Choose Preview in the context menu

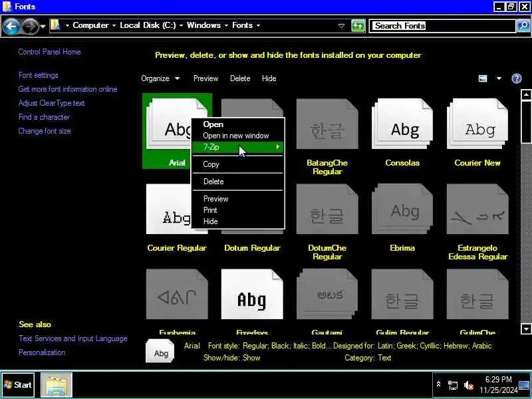(238, 199)
